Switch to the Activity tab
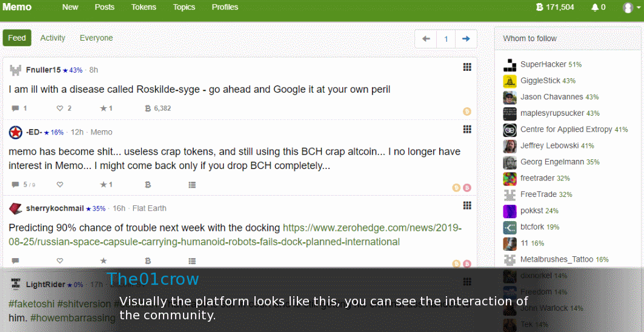644x332 pixels. [53, 38]
